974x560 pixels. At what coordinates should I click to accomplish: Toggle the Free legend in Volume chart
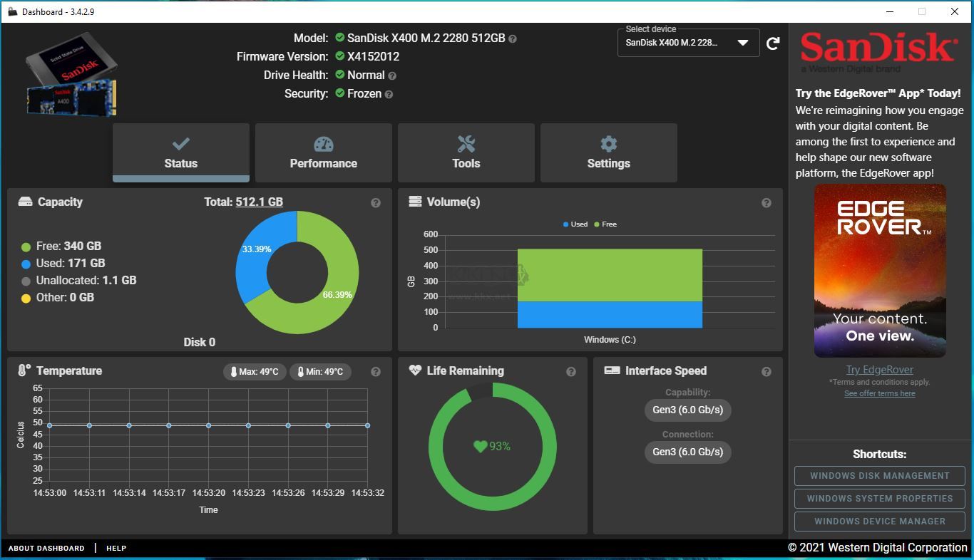[605, 224]
